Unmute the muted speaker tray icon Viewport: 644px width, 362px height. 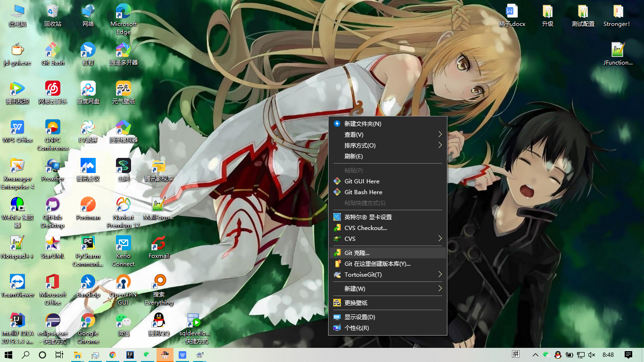(592, 355)
